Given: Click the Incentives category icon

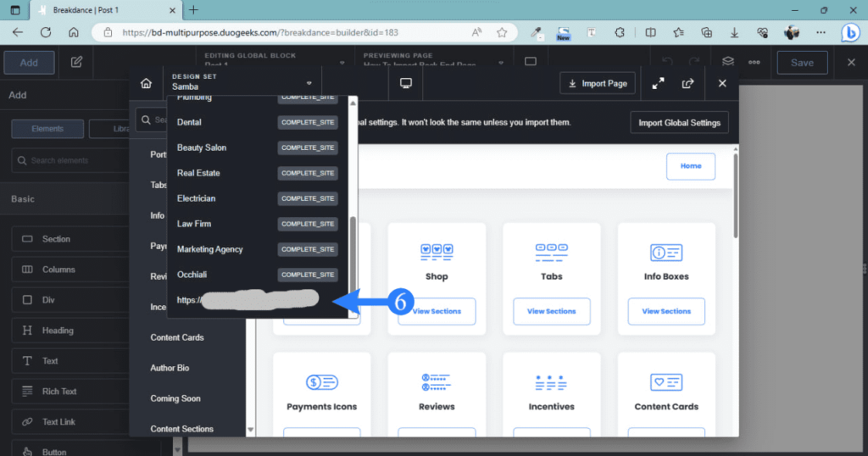Looking at the screenshot, I should (551, 382).
